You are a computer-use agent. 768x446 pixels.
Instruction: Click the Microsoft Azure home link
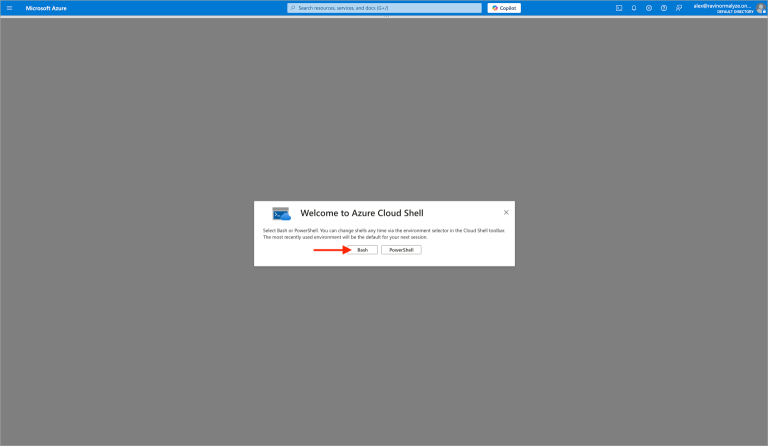pos(46,8)
